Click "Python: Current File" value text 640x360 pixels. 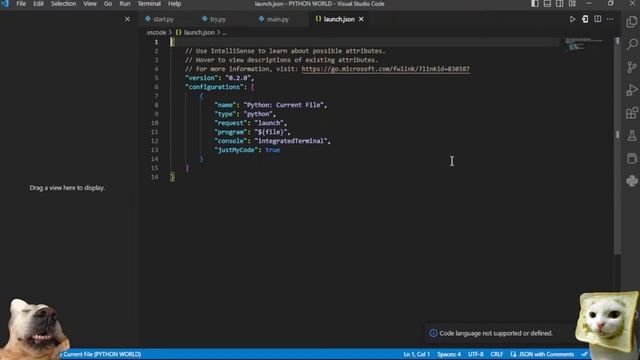[284, 105]
